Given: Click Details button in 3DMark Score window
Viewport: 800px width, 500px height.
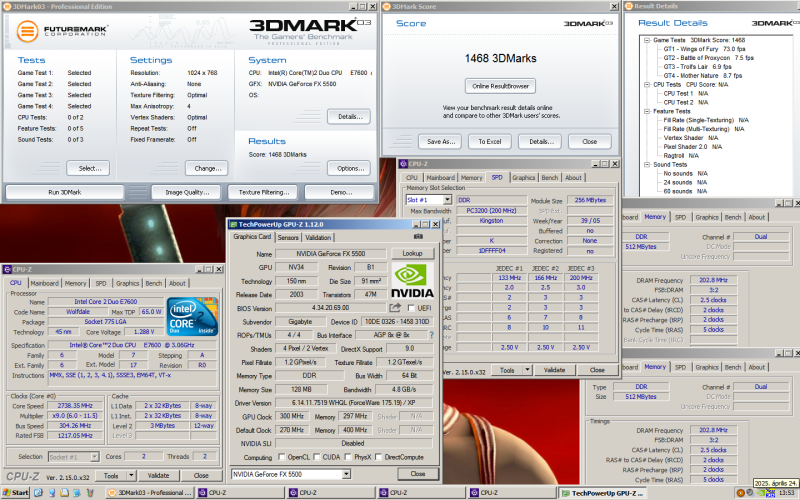Looking at the screenshot, I should pyautogui.click(x=540, y=142).
